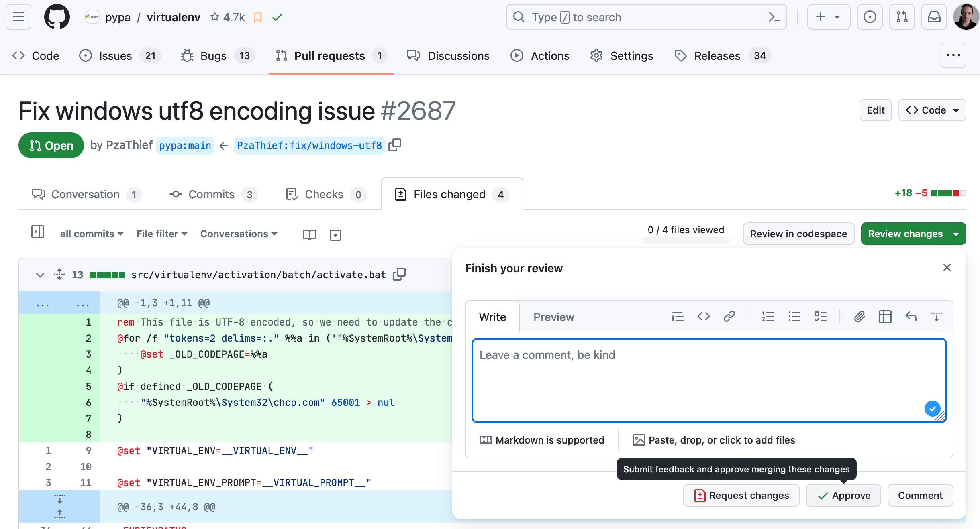Collapse the activate.bat file diff

click(x=40, y=275)
